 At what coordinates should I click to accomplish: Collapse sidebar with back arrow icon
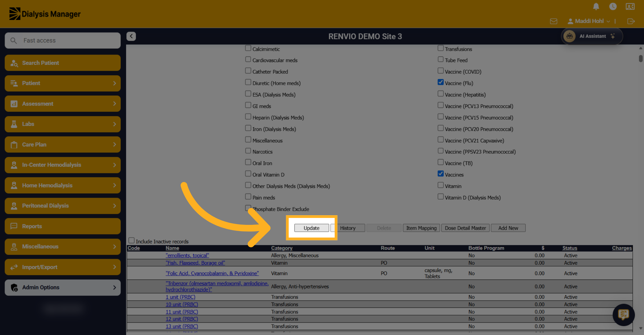coord(131,36)
